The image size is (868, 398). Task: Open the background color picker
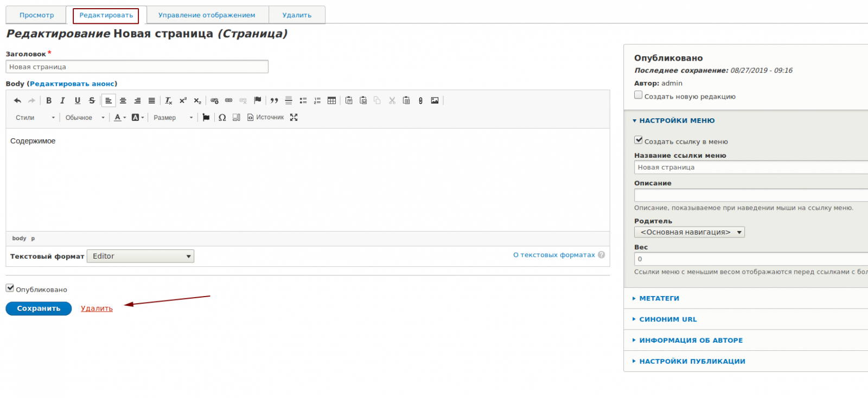coord(138,118)
